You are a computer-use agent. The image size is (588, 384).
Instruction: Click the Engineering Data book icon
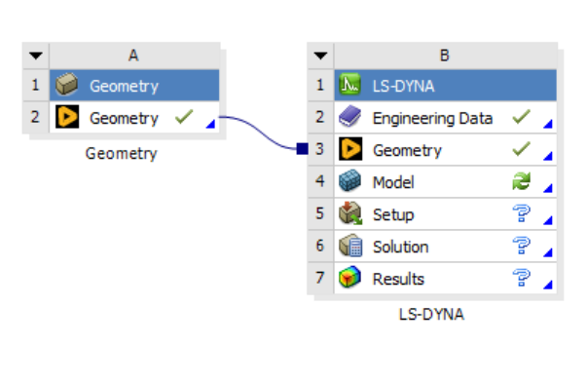coord(349,117)
